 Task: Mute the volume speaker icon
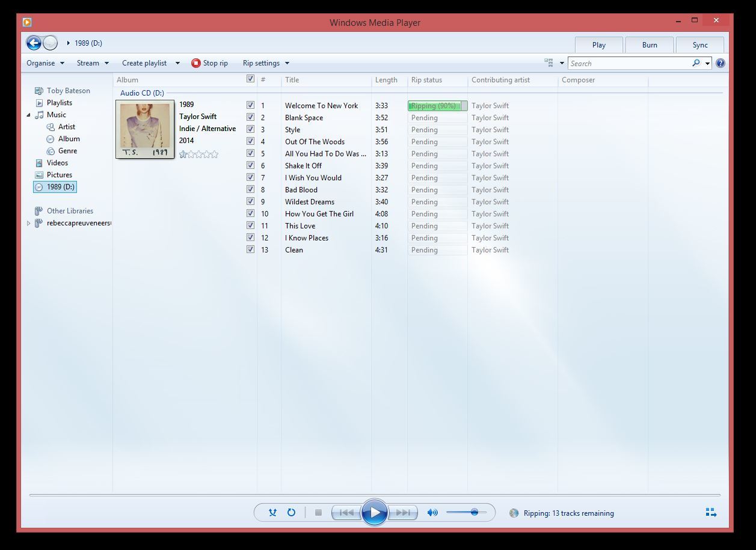pos(432,513)
